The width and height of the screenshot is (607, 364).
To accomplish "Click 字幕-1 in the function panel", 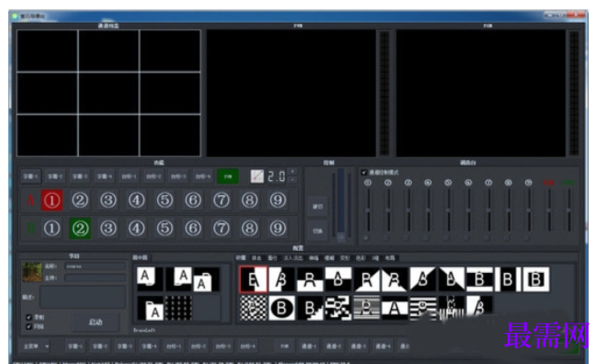I will click(x=30, y=176).
